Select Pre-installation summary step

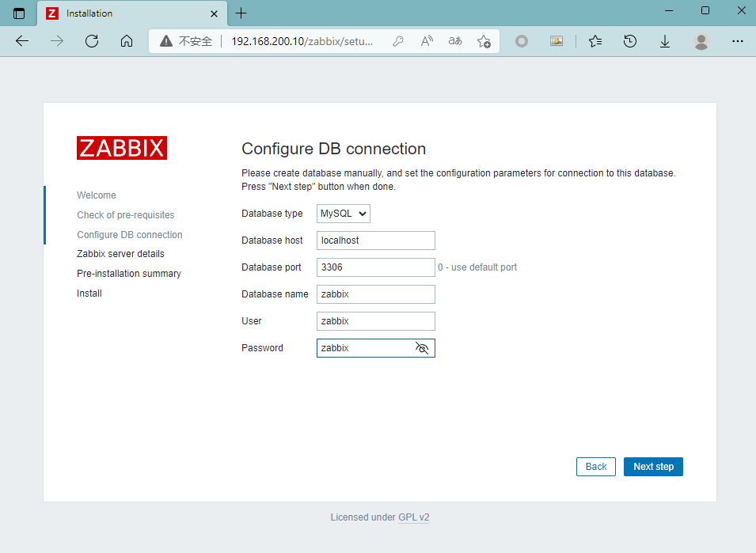[x=129, y=274]
